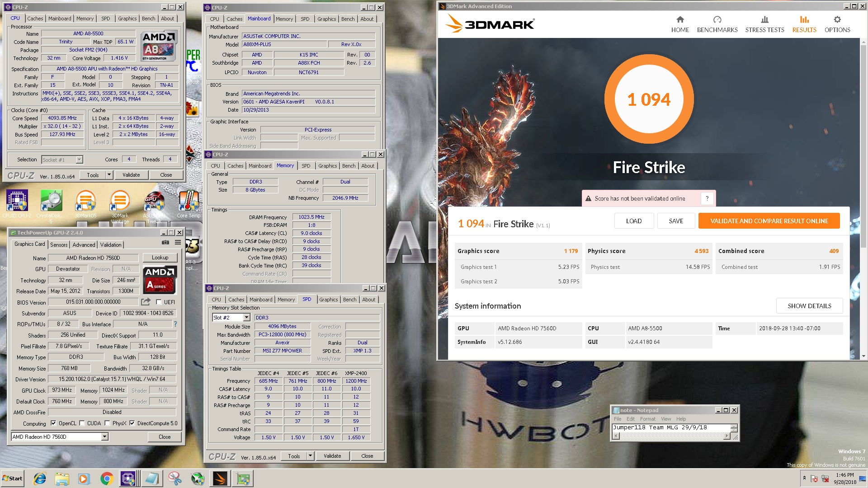
Task: Click the Bus Interface question mark in GPU-Z
Action: coord(175,324)
